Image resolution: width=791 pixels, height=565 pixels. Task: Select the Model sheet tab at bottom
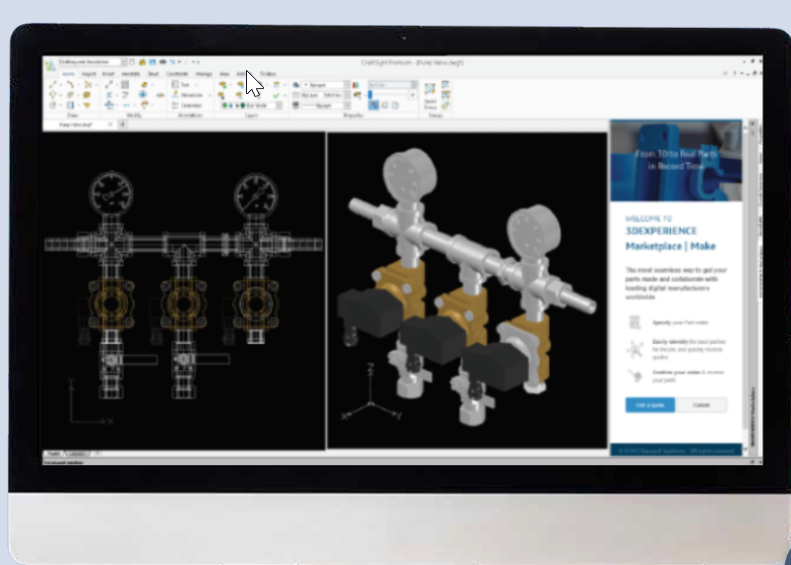[x=53, y=454]
